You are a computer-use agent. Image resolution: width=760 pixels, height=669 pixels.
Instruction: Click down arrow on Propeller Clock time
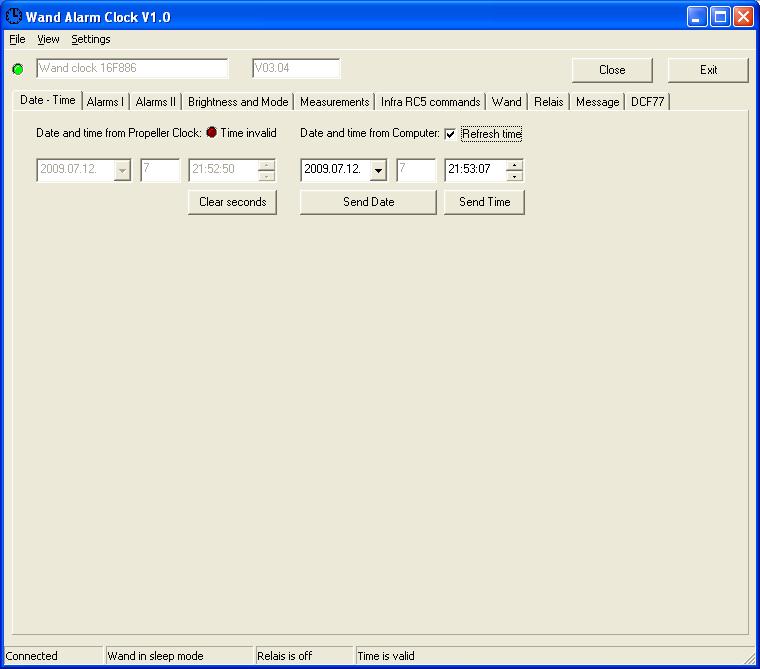point(266,176)
